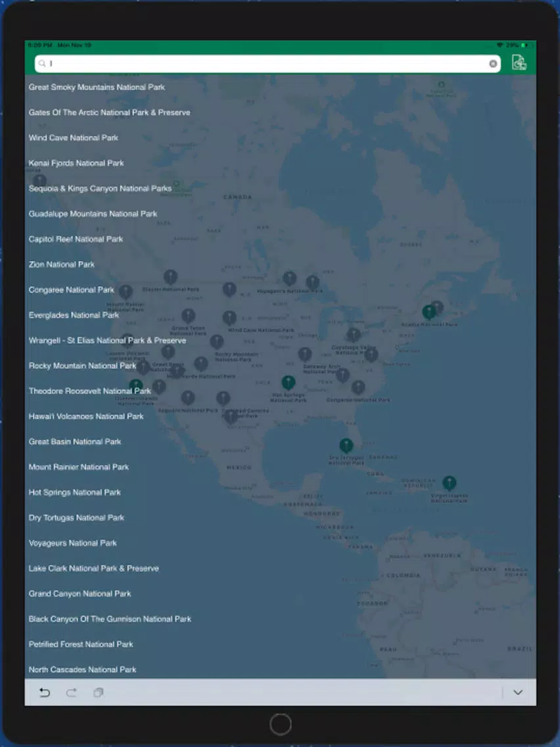Select Theodore Roosevelt National Park
The width and height of the screenshot is (560, 747).
[x=89, y=391]
